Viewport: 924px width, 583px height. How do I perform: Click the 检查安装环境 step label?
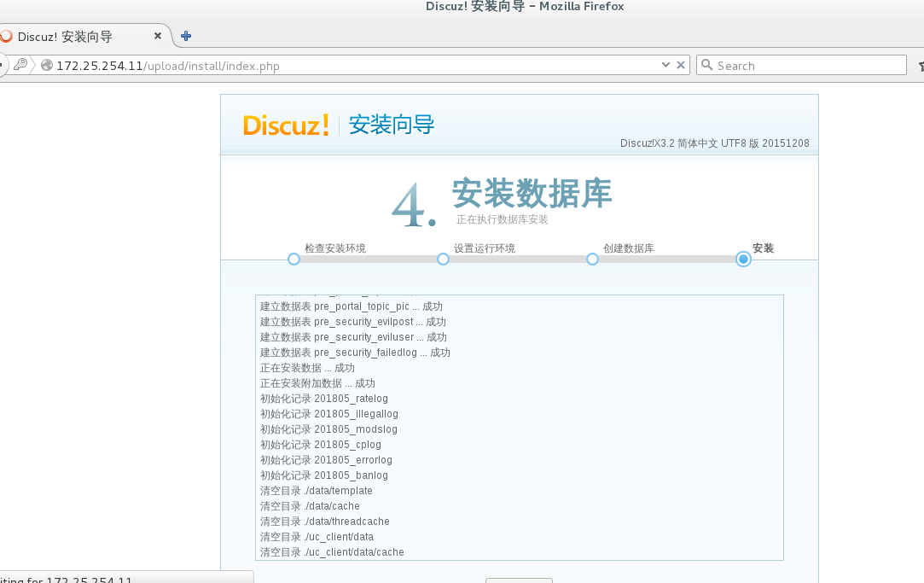click(x=335, y=248)
